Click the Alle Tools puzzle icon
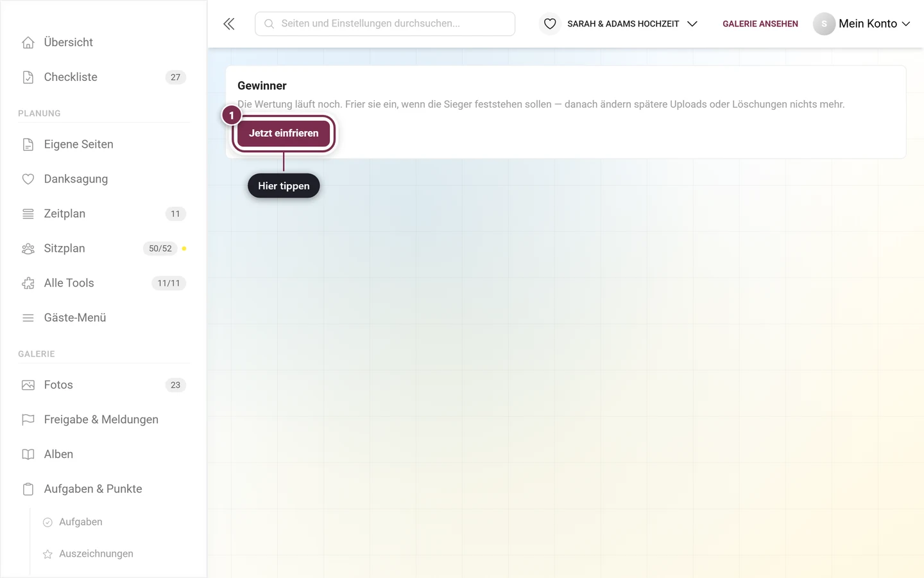 coord(28,283)
